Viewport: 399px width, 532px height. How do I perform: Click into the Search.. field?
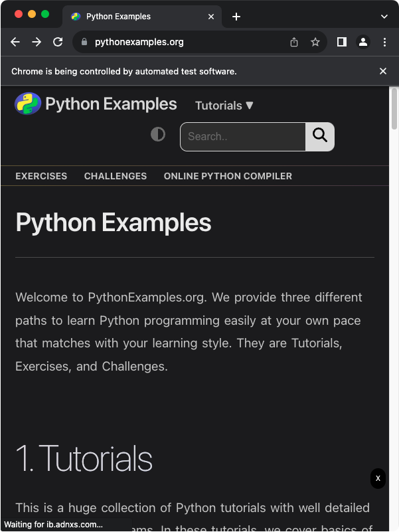[243, 137]
